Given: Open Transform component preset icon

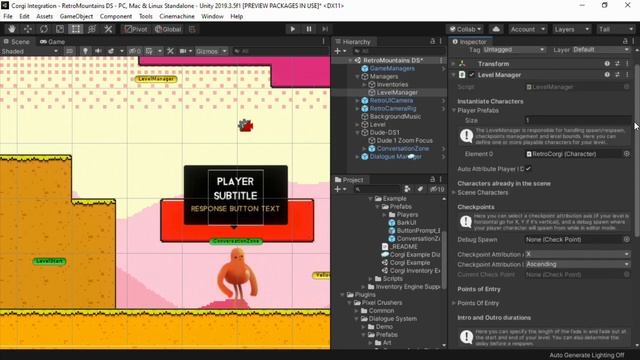Looking at the screenshot, I should [617, 64].
